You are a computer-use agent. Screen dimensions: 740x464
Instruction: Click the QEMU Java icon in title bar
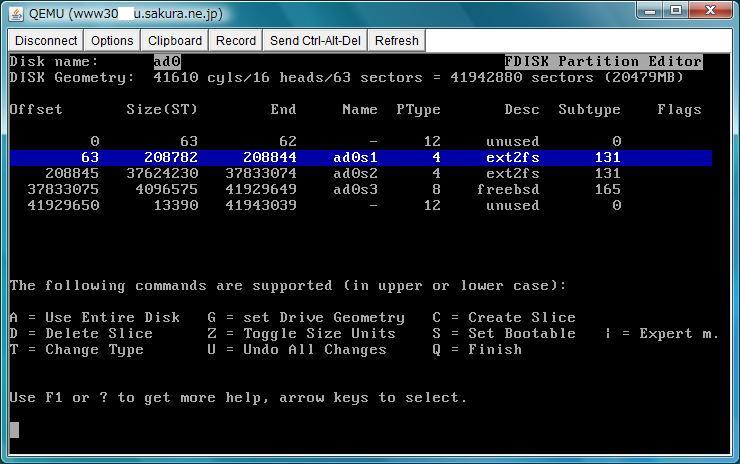click(15, 13)
